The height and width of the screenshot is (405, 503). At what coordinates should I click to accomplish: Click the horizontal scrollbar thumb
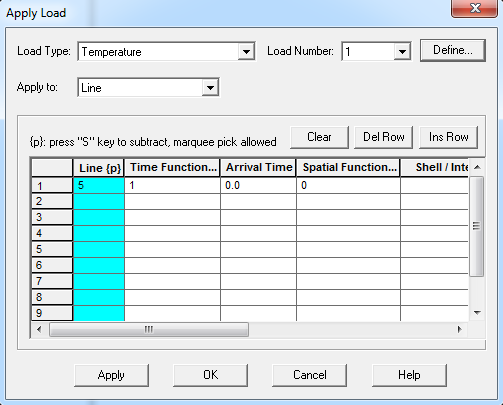coord(149,330)
